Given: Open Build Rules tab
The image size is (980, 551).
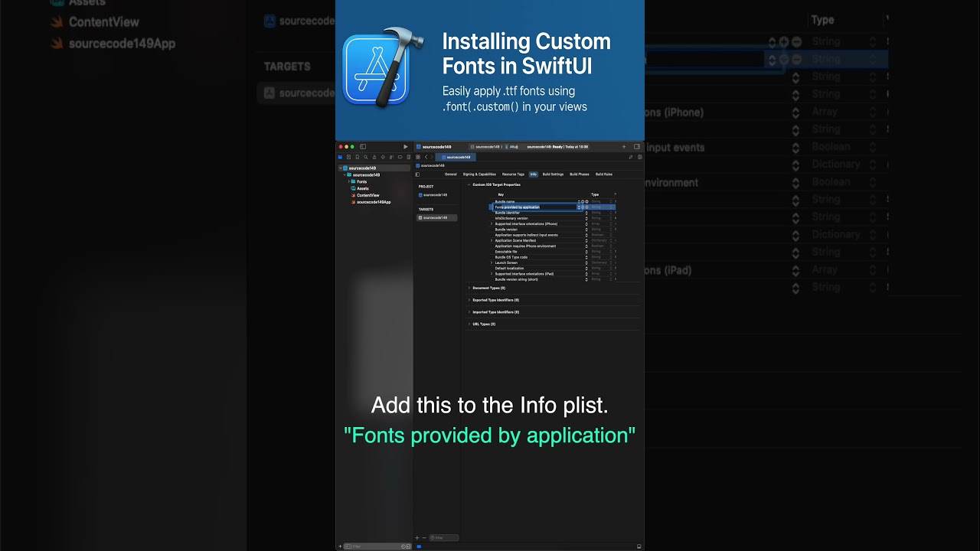Looking at the screenshot, I should pos(604,174).
